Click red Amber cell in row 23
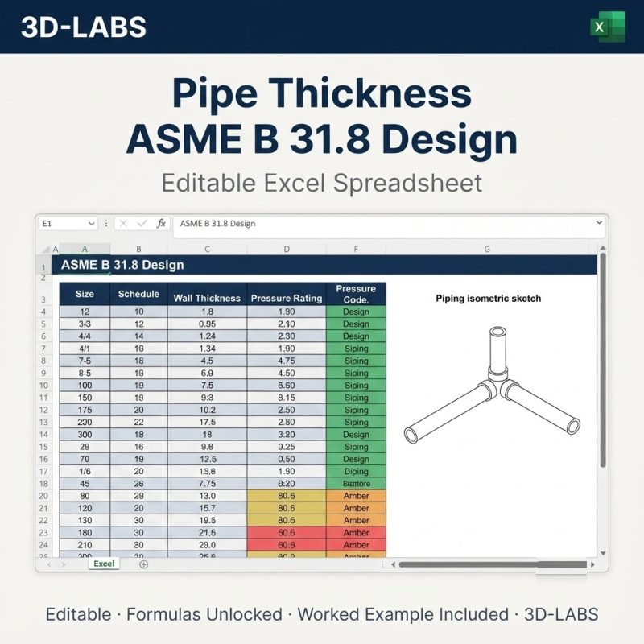Image resolution: width=644 pixels, height=644 pixels. coord(356,533)
